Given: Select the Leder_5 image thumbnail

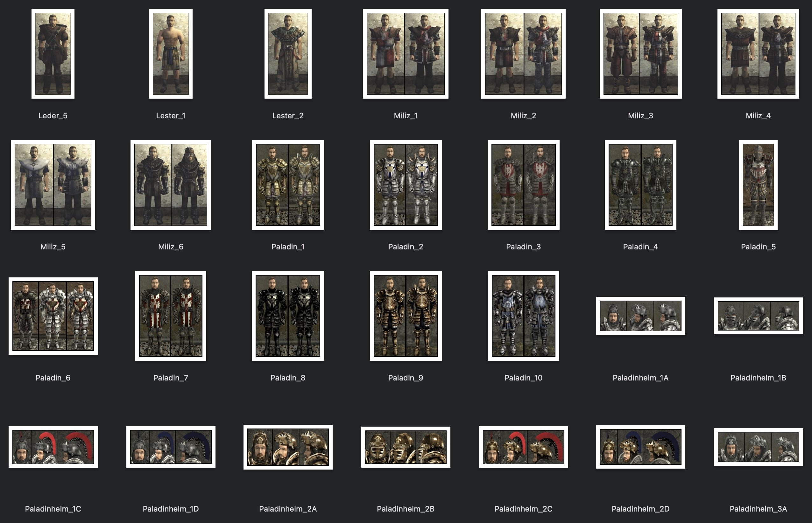Looking at the screenshot, I should tap(53, 54).
